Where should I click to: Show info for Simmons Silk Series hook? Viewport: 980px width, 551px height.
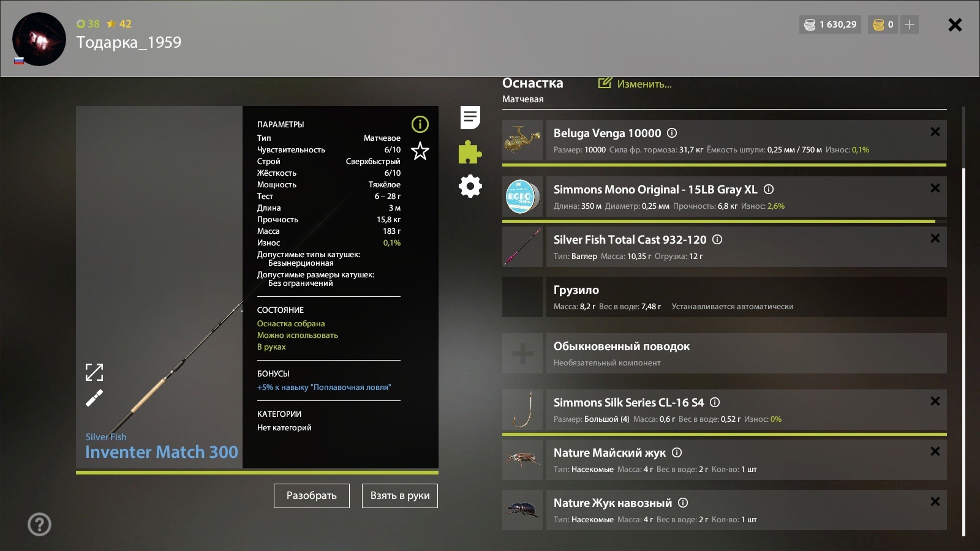715,402
